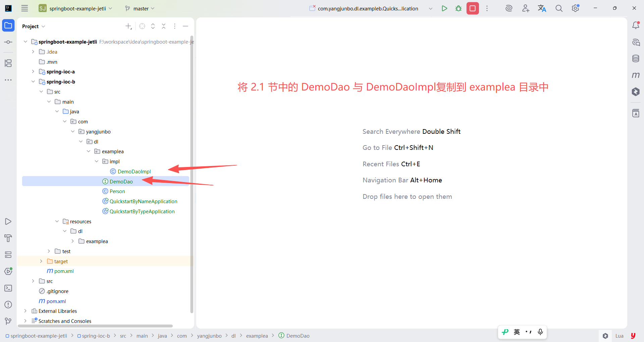
Task: Collapse all items in Project tree
Action: click(164, 26)
